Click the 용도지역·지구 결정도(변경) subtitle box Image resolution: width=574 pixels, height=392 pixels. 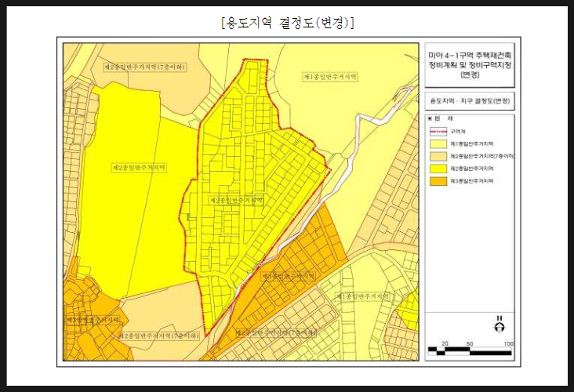pos(470,100)
